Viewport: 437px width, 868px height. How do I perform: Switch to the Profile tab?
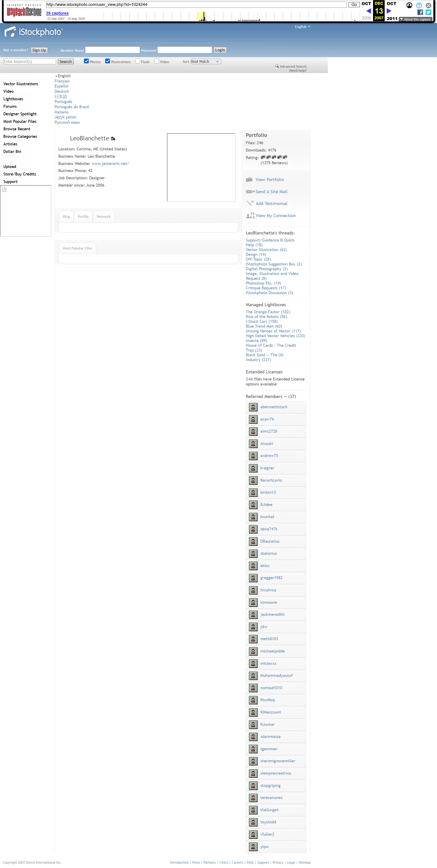[83, 217]
